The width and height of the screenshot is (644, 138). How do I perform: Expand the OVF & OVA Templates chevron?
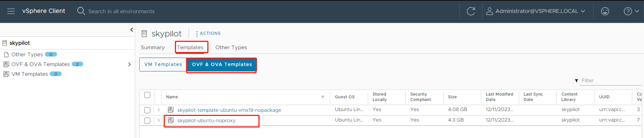tap(129, 64)
